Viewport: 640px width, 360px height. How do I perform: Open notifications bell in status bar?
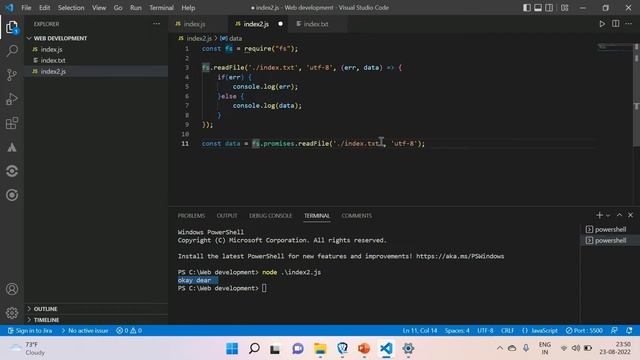(629, 331)
